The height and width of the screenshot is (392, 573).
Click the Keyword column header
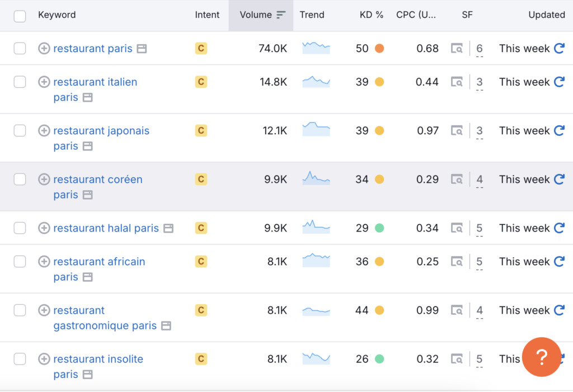pos(57,15)
